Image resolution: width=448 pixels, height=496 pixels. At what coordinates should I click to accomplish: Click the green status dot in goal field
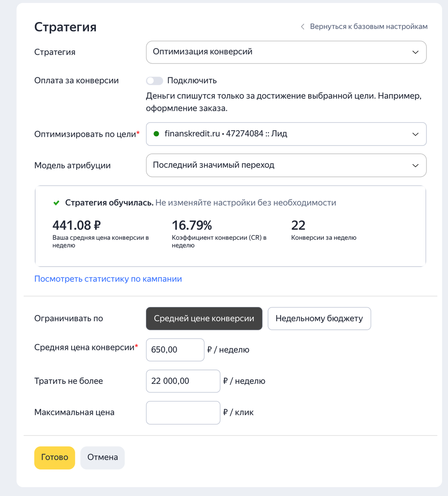[x=156, y=134]
